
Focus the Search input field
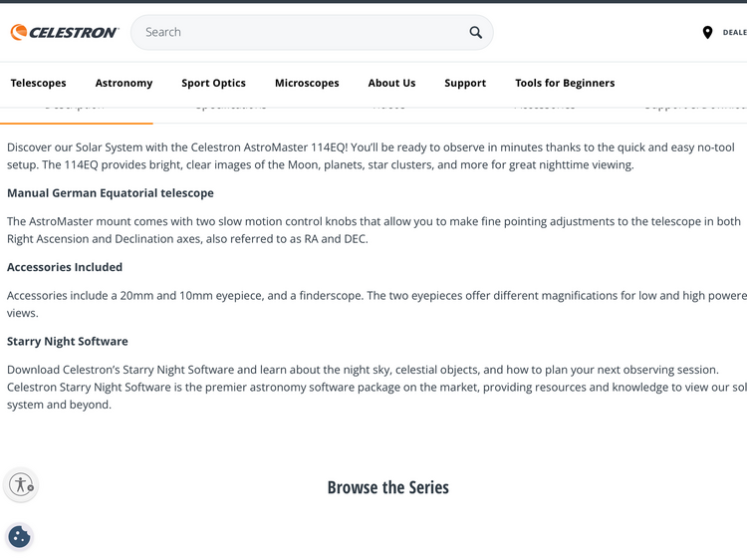tap(299, 32)
